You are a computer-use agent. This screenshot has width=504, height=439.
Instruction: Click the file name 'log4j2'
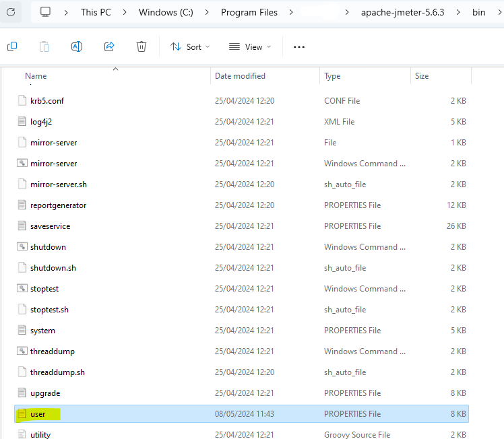(41, 122)
